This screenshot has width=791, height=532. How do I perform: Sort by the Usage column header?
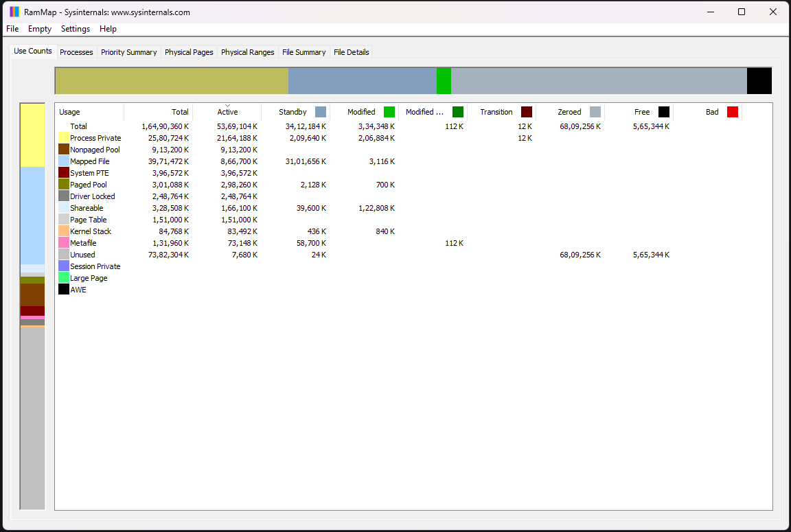[89, 112]
